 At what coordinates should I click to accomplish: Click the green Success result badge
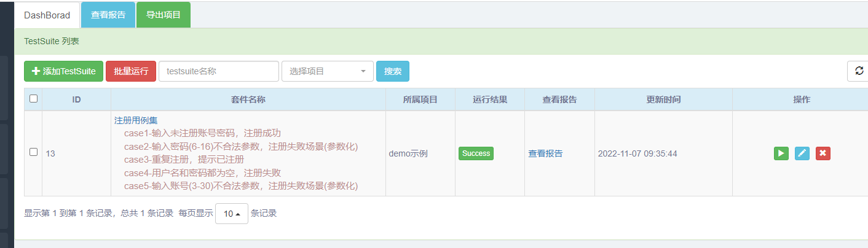click(476, 153)
